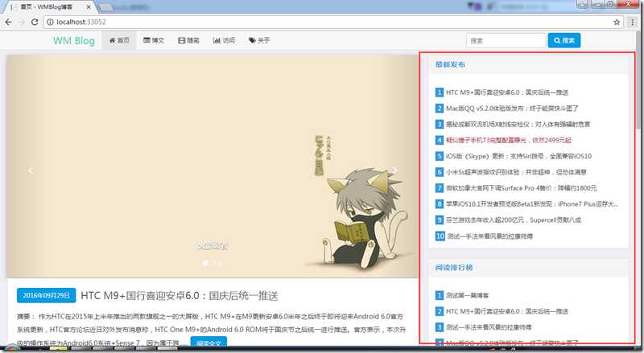Image resolution: width=644 pixels, height=353 pixels.
Task: Open item 8 about iOS10.1 Beta1
Action: point(532,204)
